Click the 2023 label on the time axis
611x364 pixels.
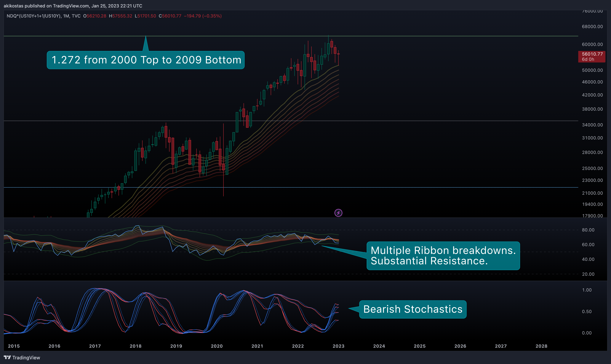[x=338, y=346]
